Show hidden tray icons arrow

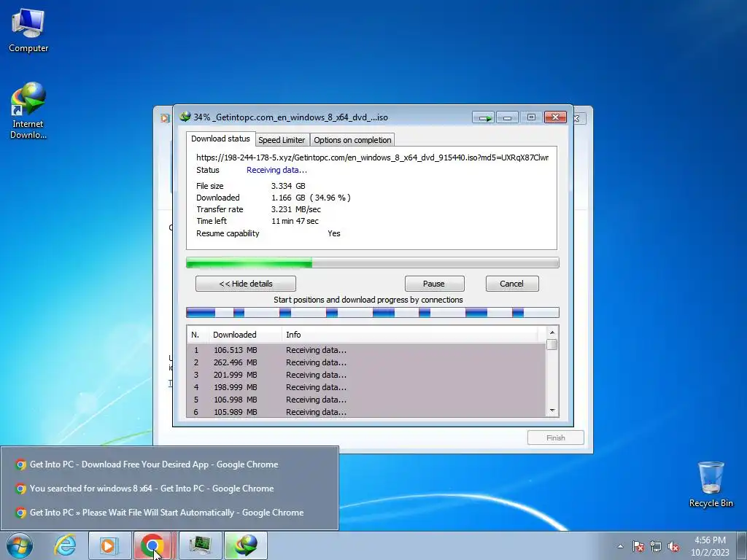[x=620, y=546]
